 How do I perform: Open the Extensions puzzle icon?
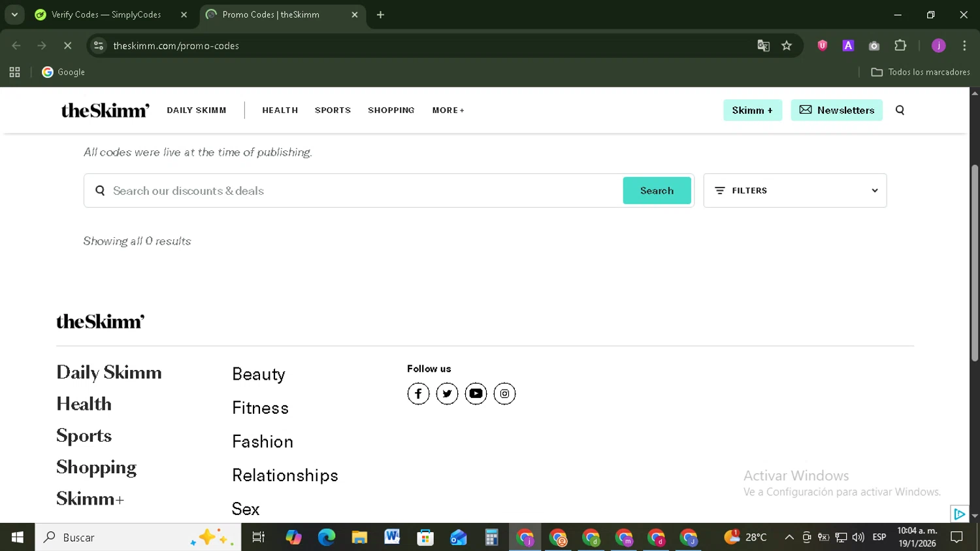pos(900,46)
